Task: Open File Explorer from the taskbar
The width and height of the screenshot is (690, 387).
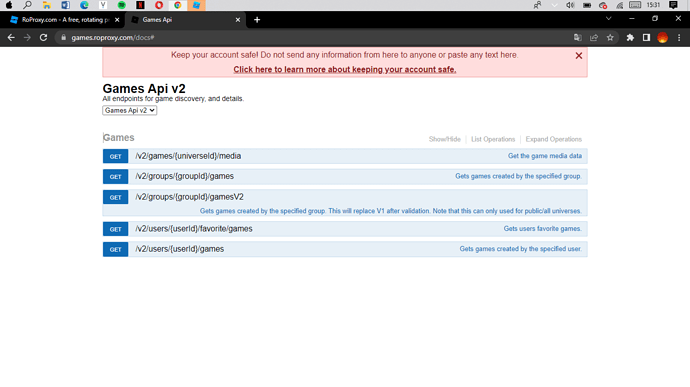Action: tap(47, 5)
